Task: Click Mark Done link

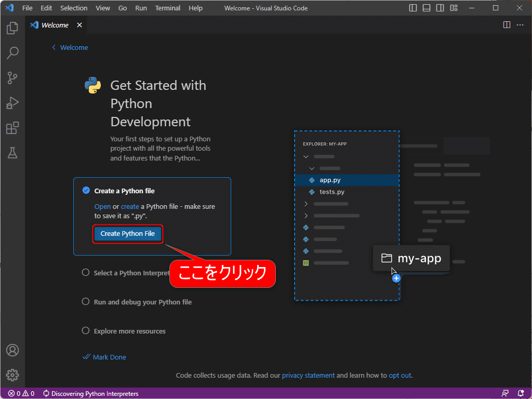Action: [104, 357]
